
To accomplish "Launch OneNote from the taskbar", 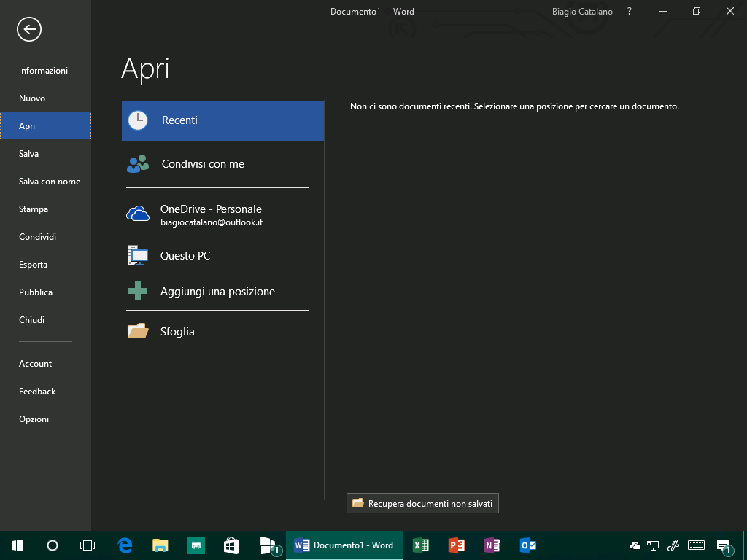I will [492, 545].
